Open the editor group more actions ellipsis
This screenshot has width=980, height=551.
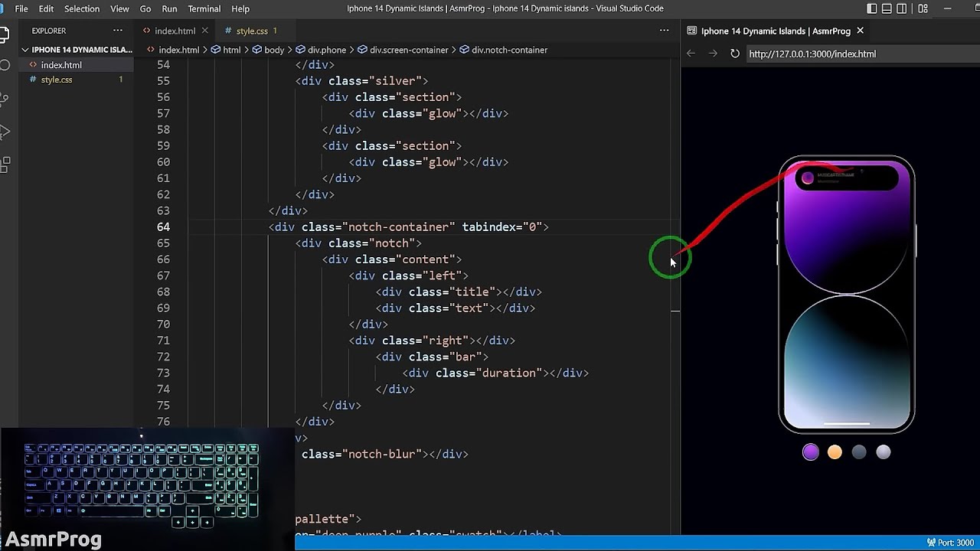point(664,31)
